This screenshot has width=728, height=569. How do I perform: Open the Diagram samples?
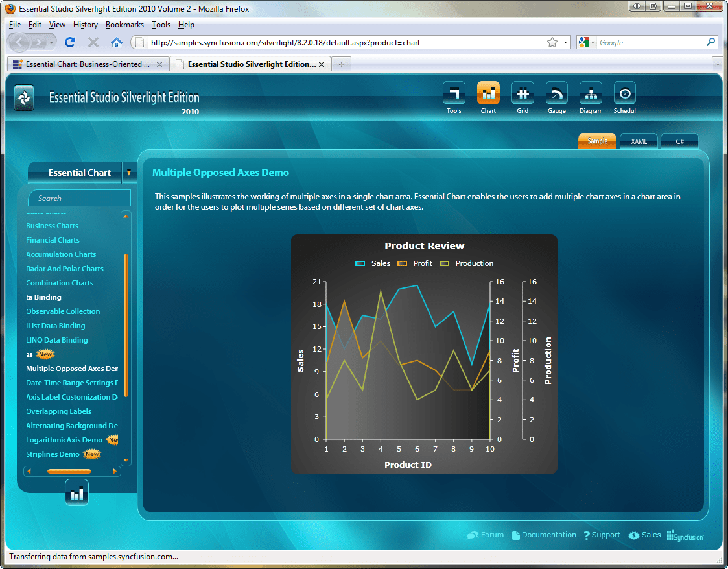coord(591,92)
